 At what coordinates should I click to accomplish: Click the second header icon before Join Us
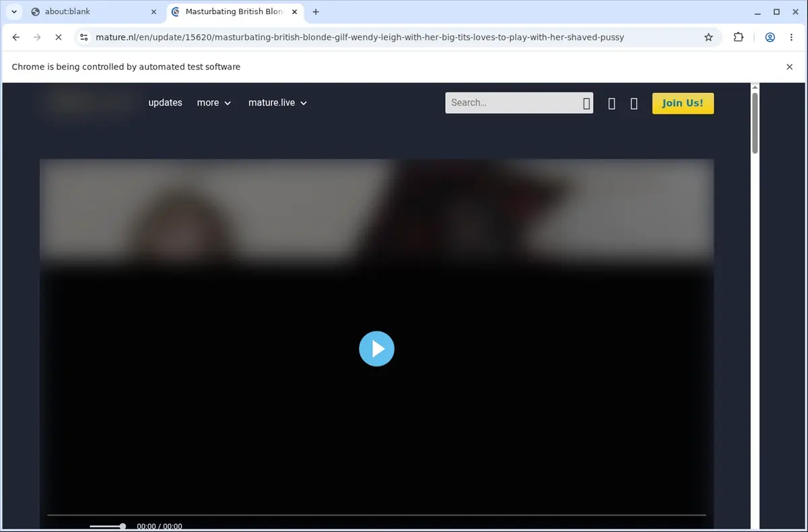pyautogui.click(x=634, y=104)
